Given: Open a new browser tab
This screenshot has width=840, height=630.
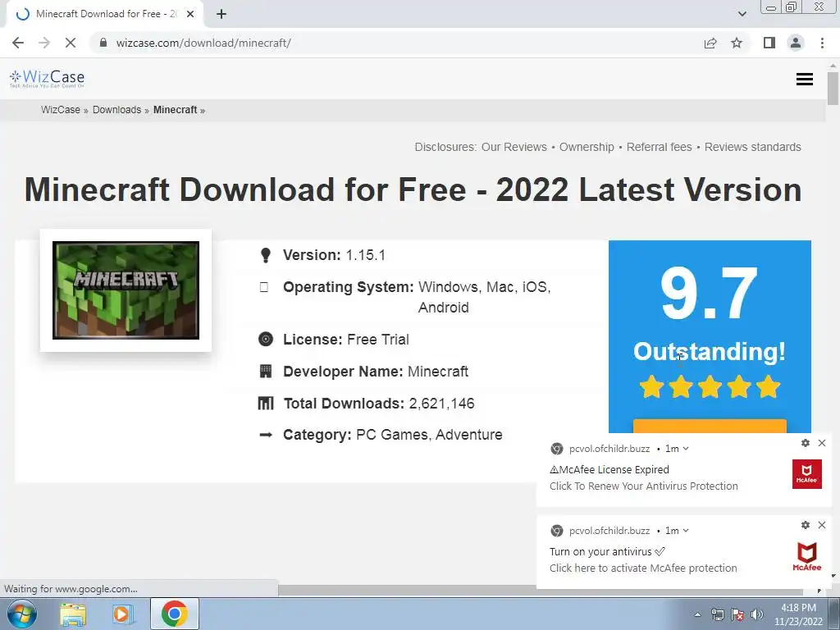Looking at the screenshot, I should [221, 15].
